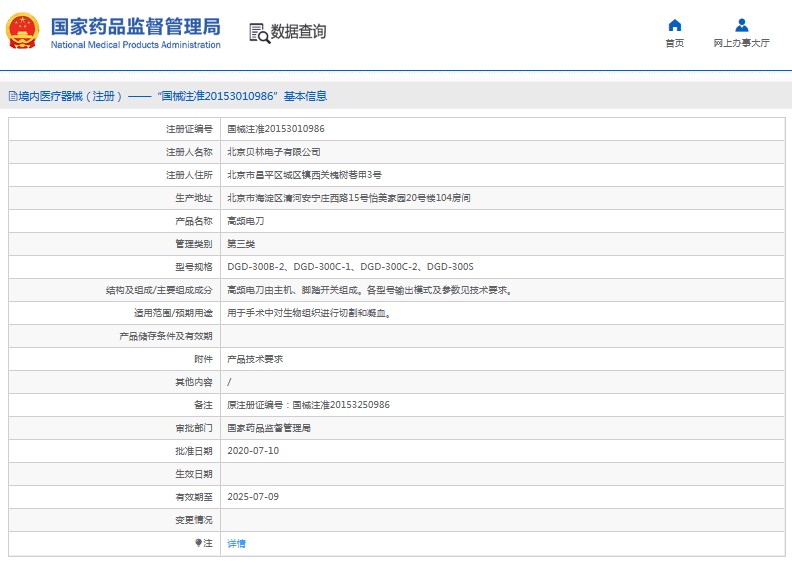Screen dimensions: 792x563
Task: Click the 生效日期 field label
Action: click(194, 474)
